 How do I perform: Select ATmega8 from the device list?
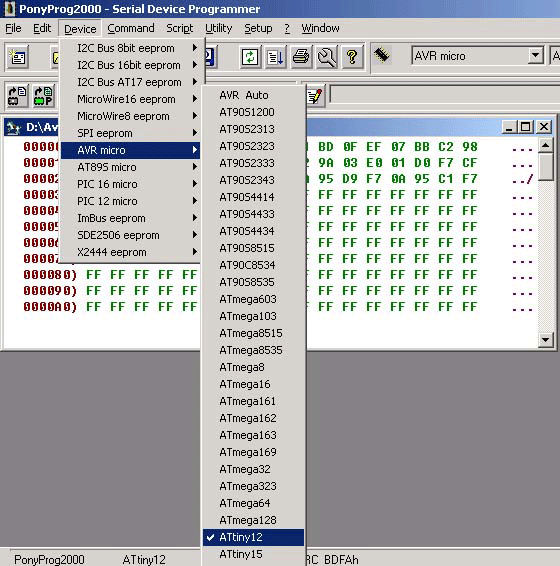253,367
